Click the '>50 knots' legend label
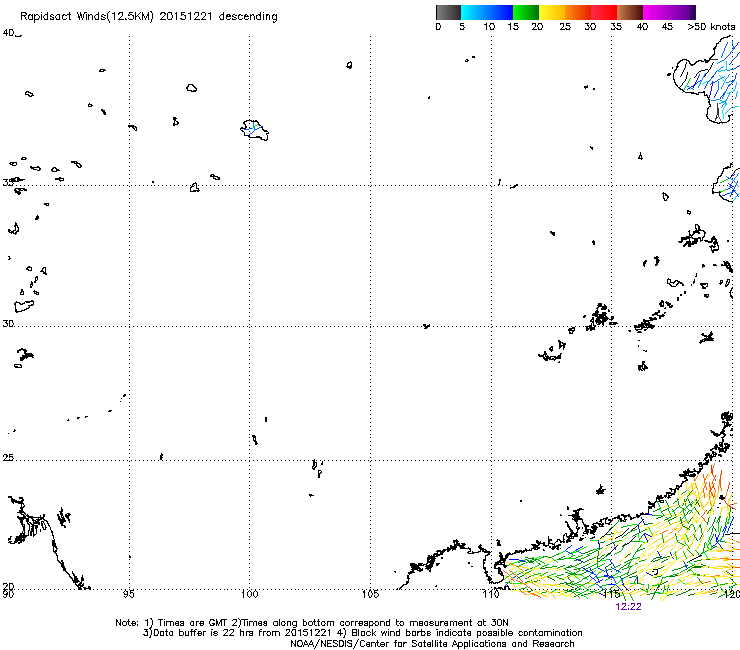This screenshot has height=650, width=740. coord(711,27)
